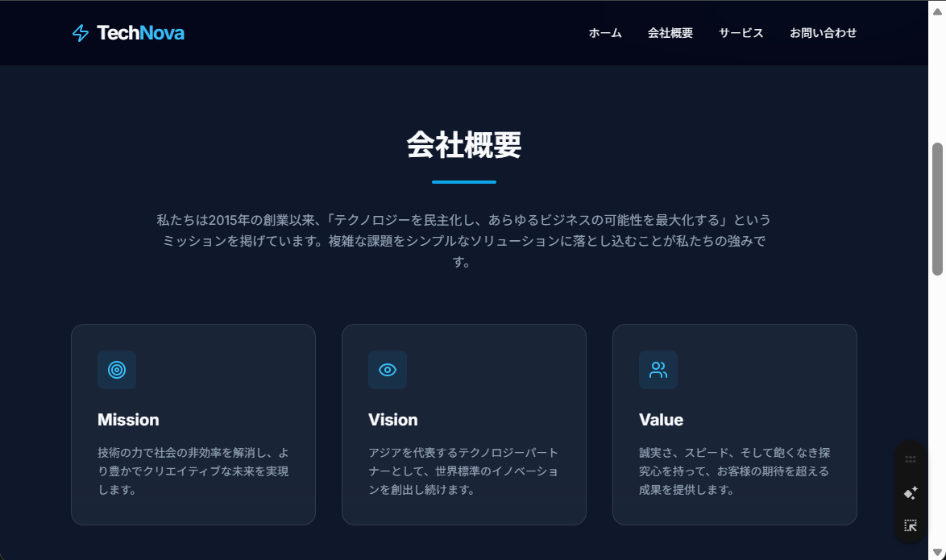Click the mission statement paragraph text
The image size is (946, 560).
click(463, 240)
